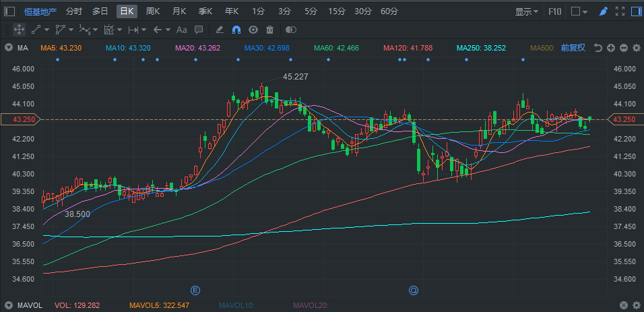
Task: Click the eraser drawing tool
Action: point(219,30)
